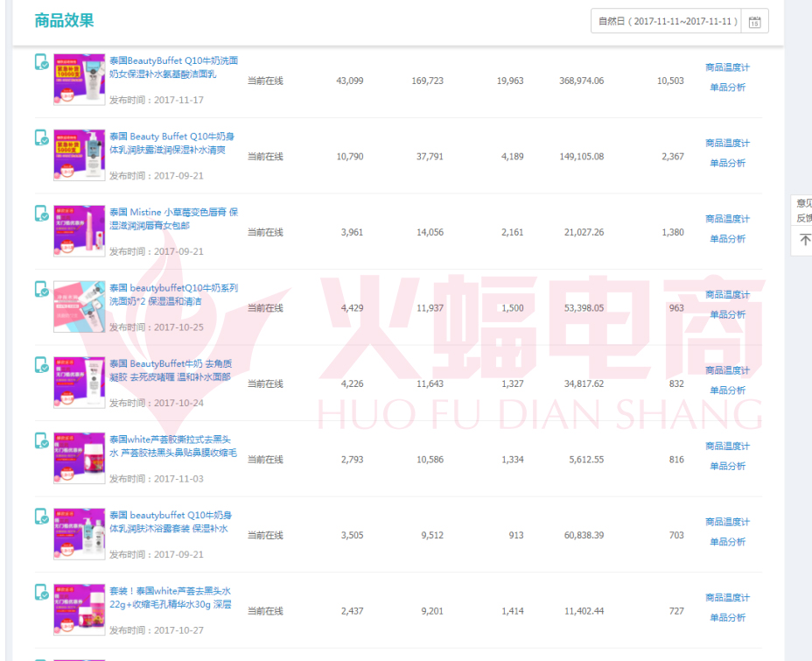Click 单品分析 for 身体乳润肤沐浴露套装 row

[727, 541]
